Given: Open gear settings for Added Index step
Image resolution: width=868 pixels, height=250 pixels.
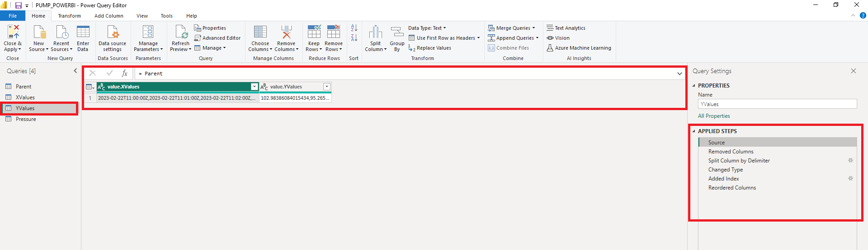Looking at the screenshot, I should 850,178.
